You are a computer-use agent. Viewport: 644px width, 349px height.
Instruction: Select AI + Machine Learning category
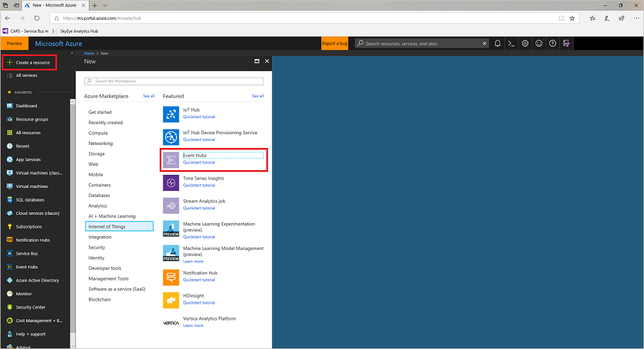point(112,216)
